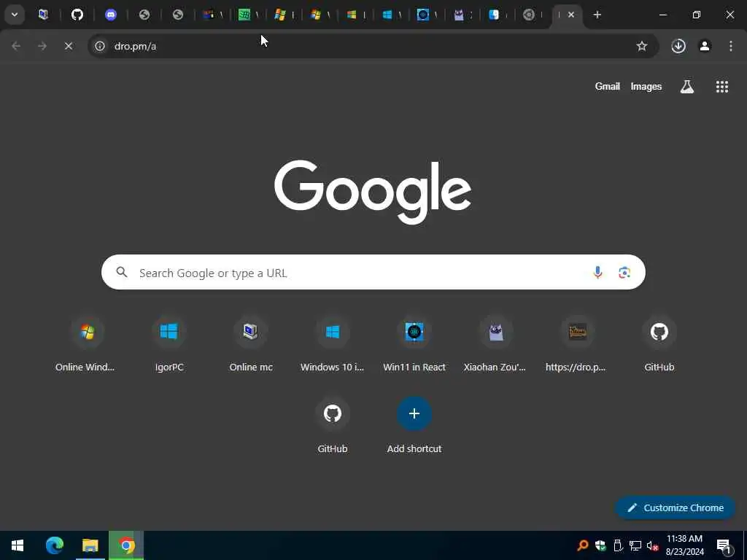
Task: Open notification center icon
Action: 724,545
